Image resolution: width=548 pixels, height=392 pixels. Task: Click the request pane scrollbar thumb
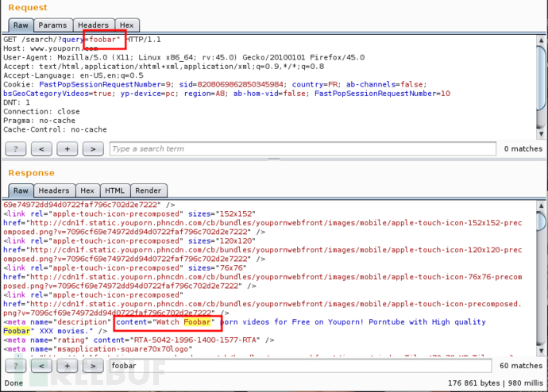pos(542,79)
